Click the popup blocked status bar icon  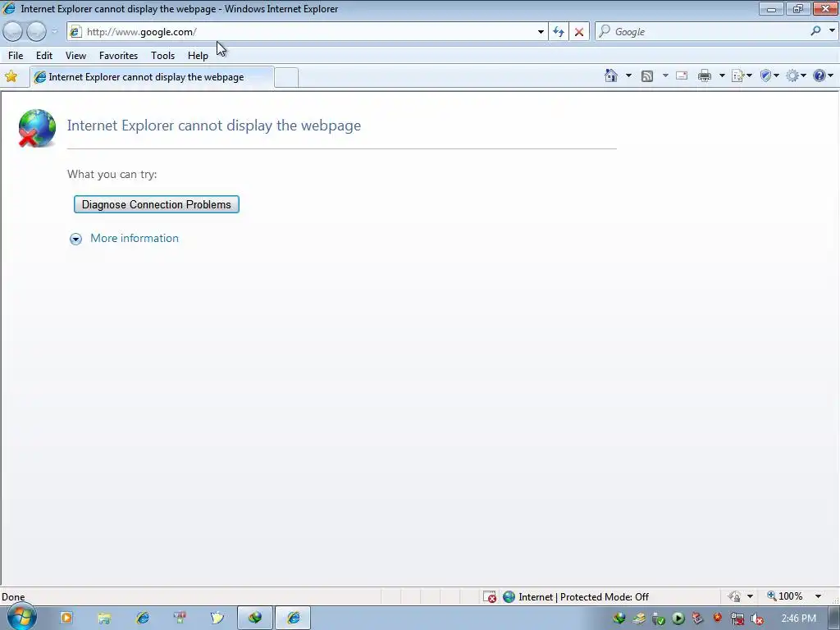click(x=490, y=597)
